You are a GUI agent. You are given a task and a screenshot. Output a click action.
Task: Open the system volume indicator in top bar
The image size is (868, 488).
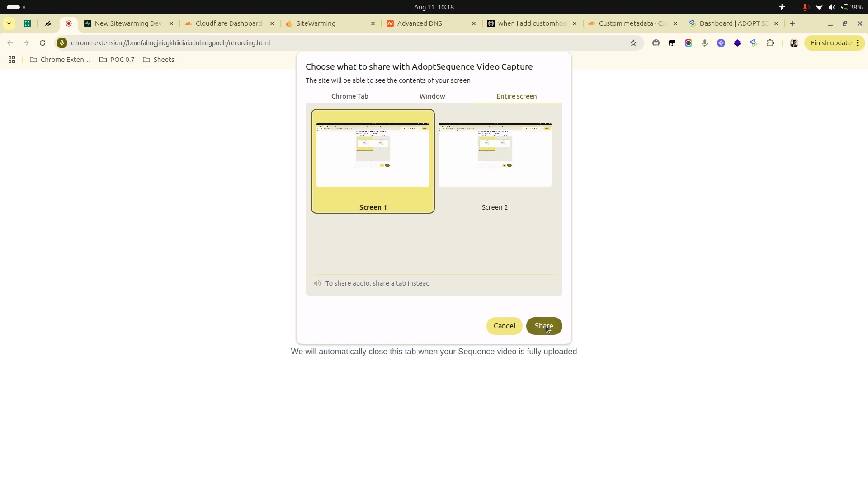(831, 7)
